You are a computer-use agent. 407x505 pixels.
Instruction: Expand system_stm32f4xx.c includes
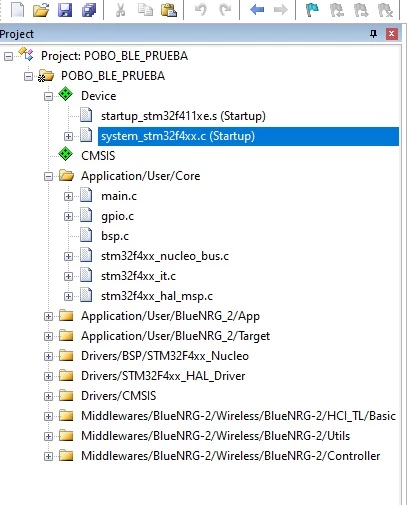(68, 136)
